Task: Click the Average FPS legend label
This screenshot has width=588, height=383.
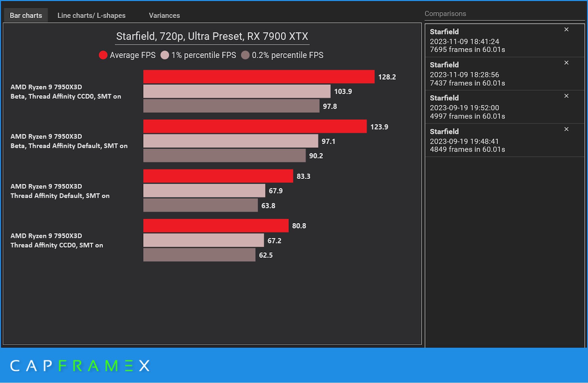Action: [x=133, y=55]
